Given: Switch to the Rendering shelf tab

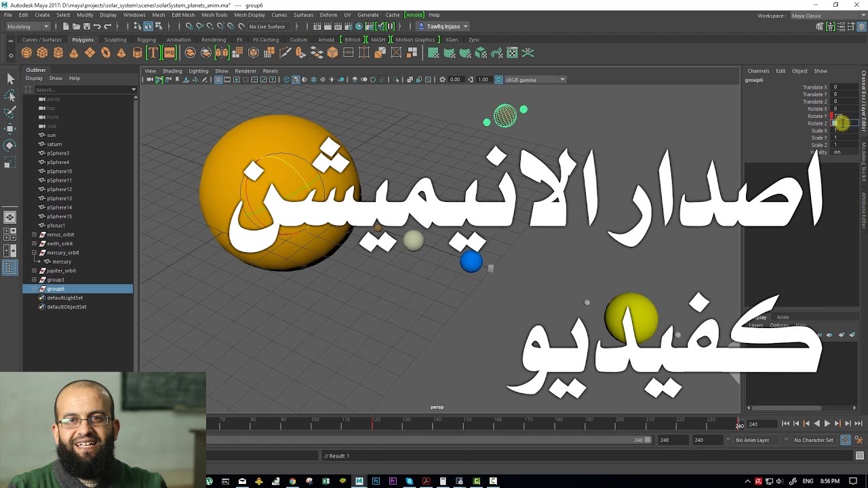Looking at the screenshot, I should coord(214,40).
